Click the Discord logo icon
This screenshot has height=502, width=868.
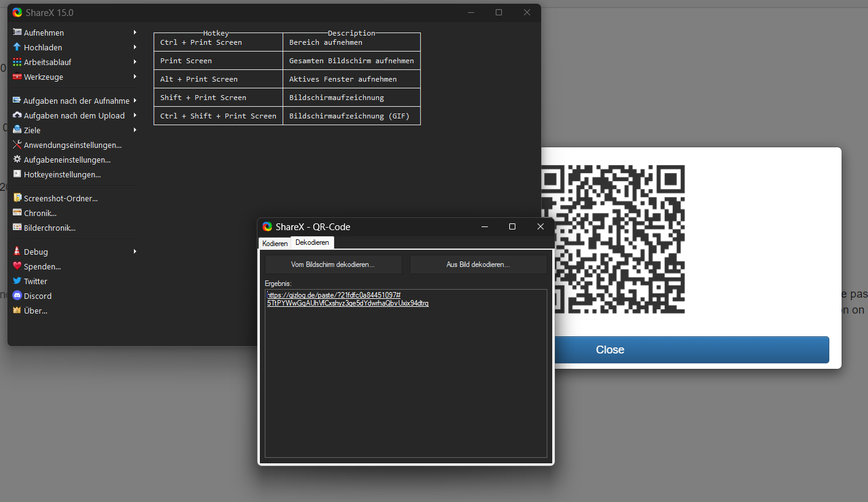coord(17,296)
